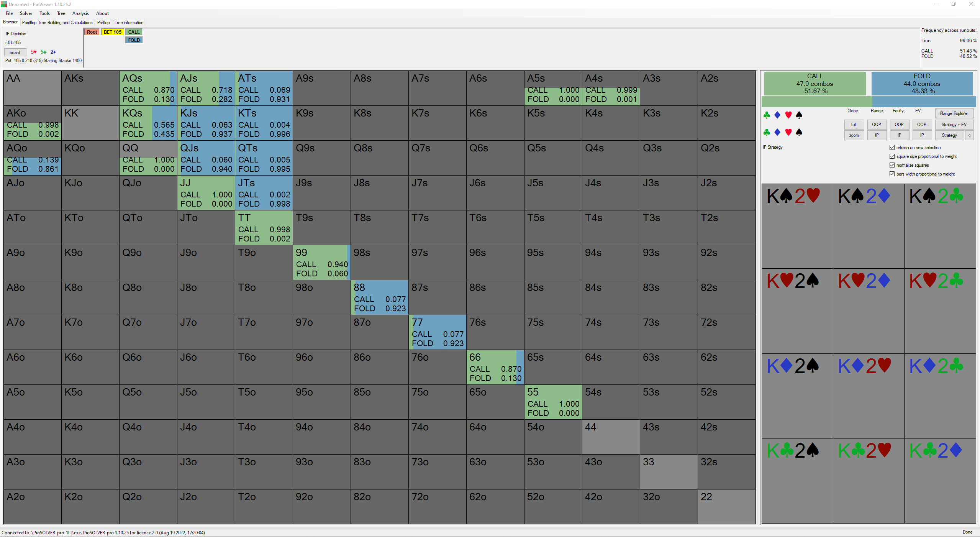Viewport: 980px width, 537px height.
Task: Click the Strategy + EV button
Action: coord(954,125)
